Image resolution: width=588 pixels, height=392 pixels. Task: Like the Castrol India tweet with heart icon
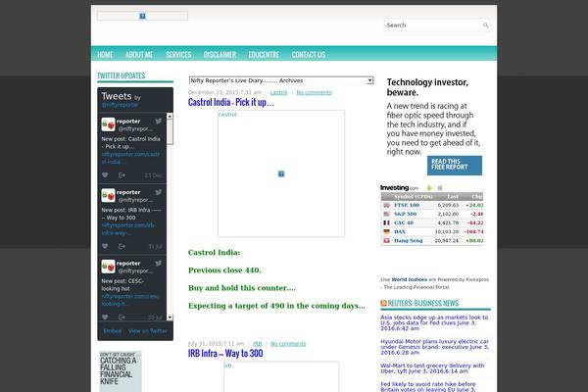click(105, 175)
